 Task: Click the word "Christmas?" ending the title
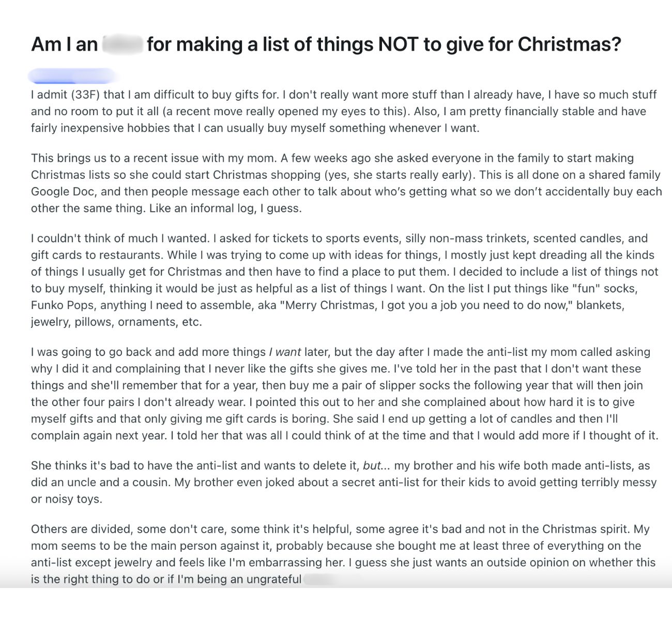point(569,44)
